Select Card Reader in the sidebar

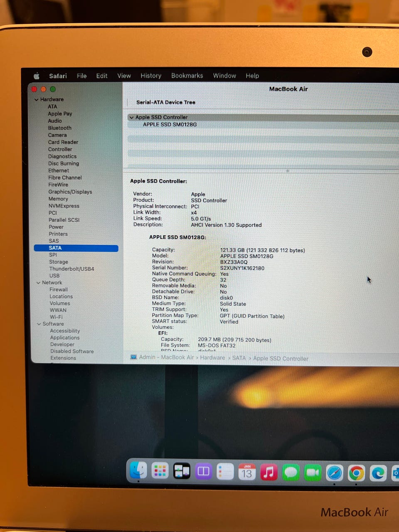[x=63, y=142]
